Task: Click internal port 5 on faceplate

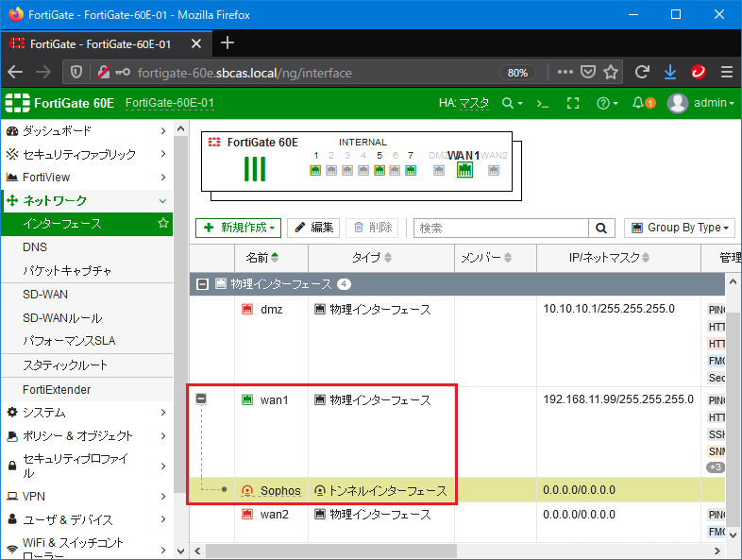Action: pyautogui.click(x=379, y=170)
